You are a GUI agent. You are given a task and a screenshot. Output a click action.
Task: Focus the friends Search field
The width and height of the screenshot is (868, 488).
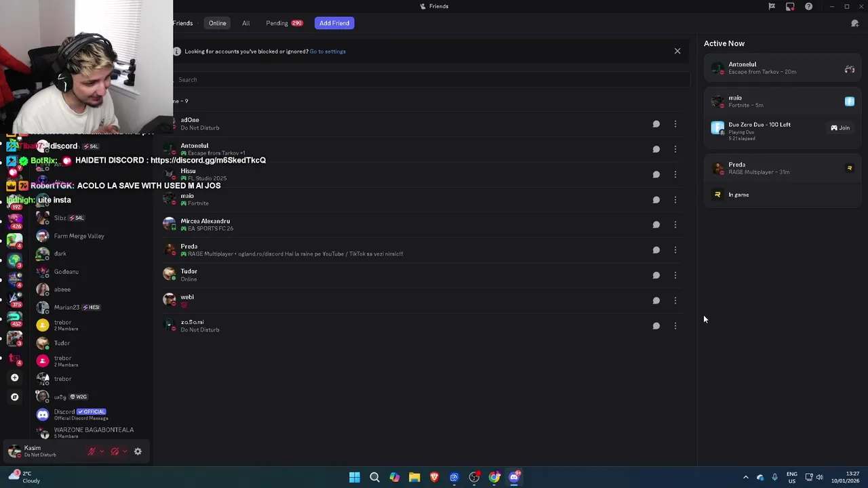click(x=431, y=80)
